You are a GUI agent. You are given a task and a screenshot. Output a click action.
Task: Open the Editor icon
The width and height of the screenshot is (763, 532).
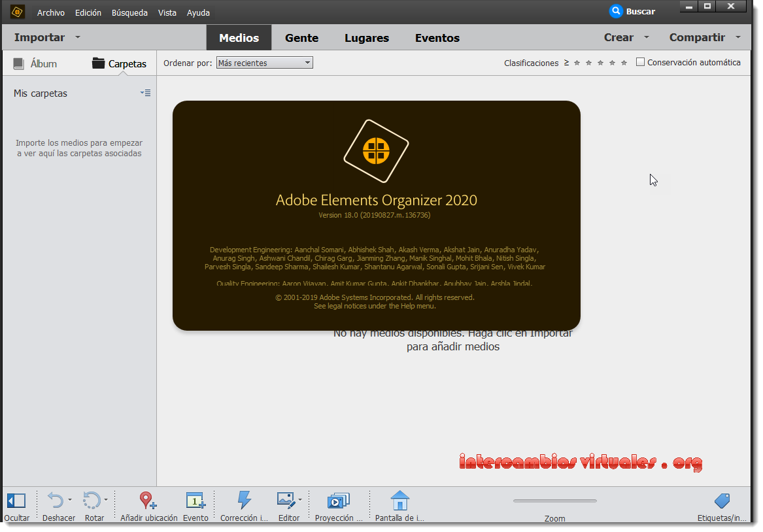point(286,500)
